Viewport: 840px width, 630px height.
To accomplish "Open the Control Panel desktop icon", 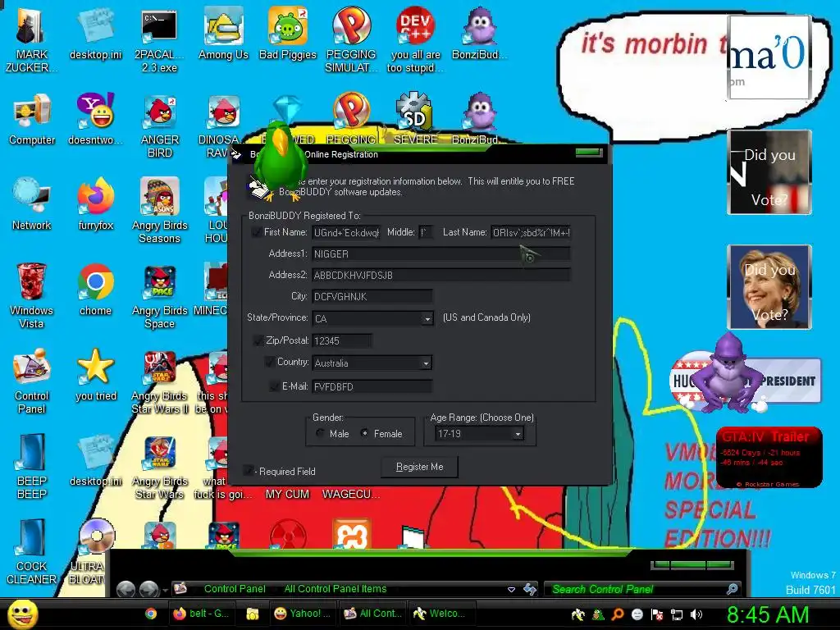I will 31,381.
